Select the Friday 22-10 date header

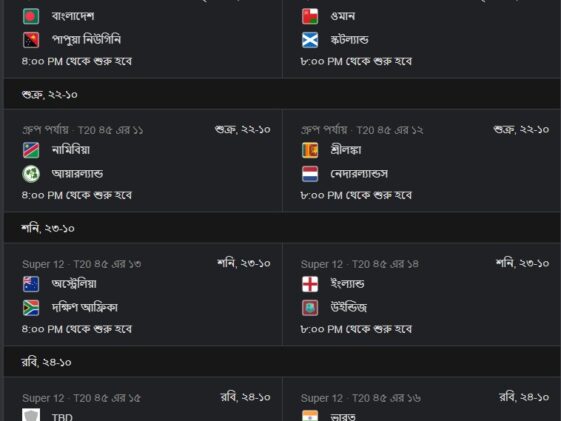tap(282, 94)
